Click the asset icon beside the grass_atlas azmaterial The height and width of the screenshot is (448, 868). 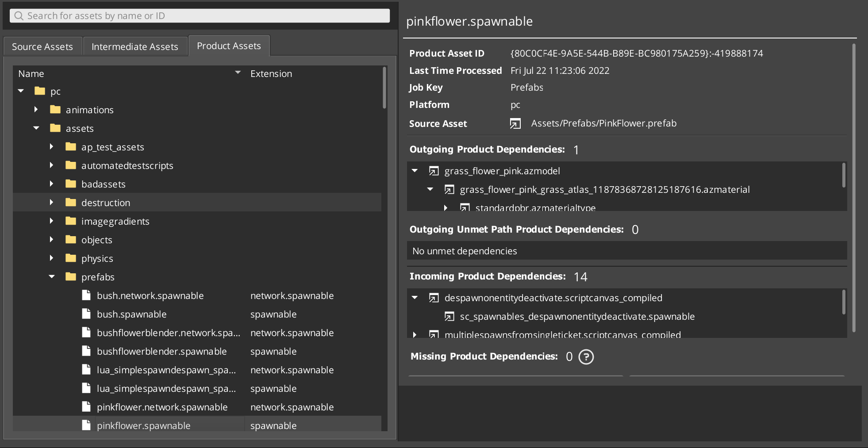click(449, 189)
